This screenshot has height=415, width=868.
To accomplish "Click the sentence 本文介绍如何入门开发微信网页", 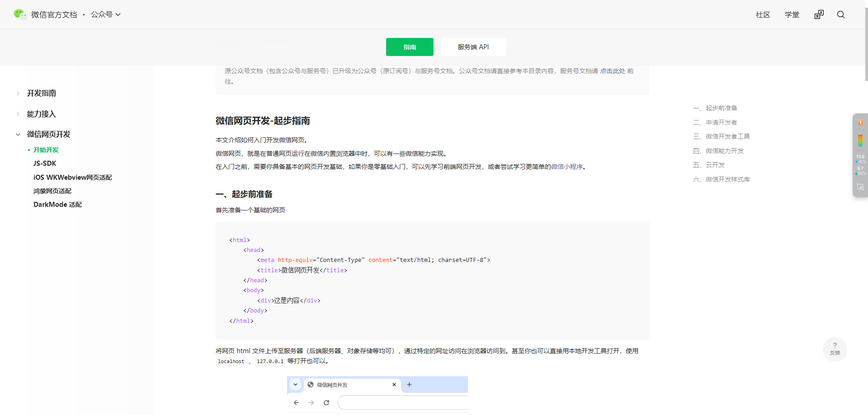I will pyautogui.click(x=262, y=140).
